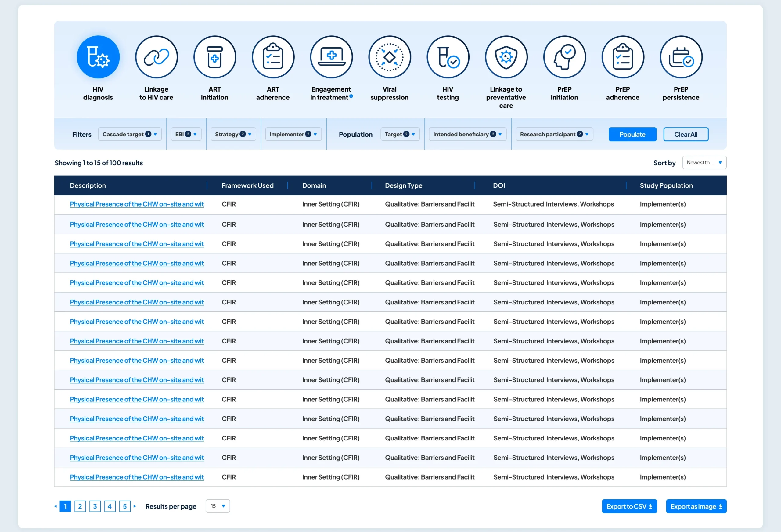781x532 pixels.
Task: Open the Cascade target filter dropdown
Action: 130,134
